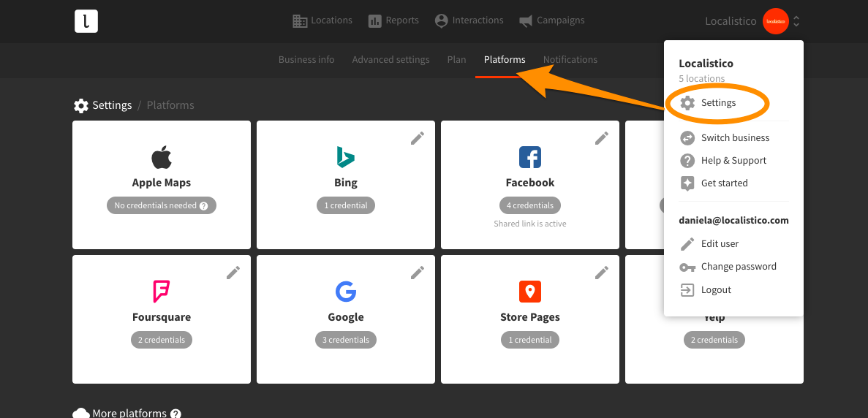Click the help icon in Apple Maps badge
Screen dimensions: 868x418
coord(204,205)
